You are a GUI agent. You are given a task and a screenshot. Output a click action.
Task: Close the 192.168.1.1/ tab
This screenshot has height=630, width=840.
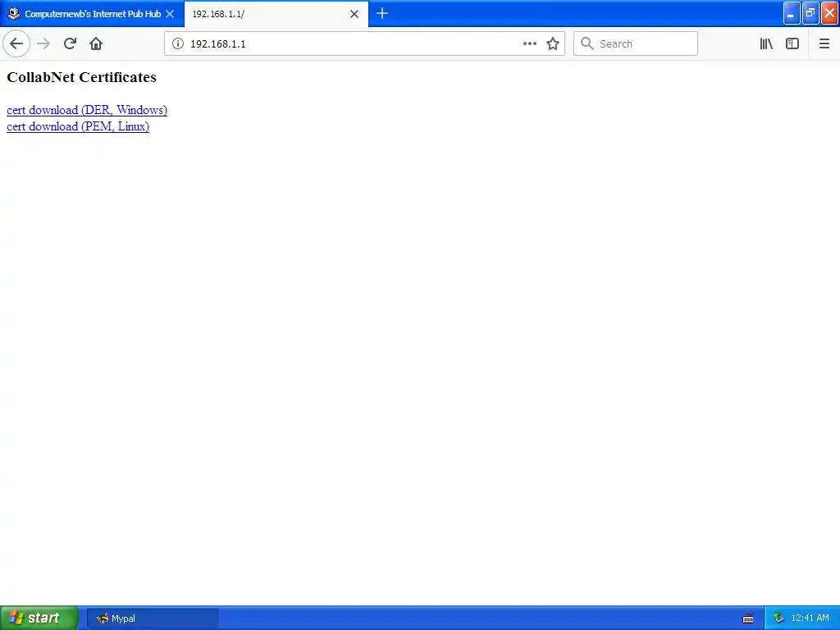354,14
